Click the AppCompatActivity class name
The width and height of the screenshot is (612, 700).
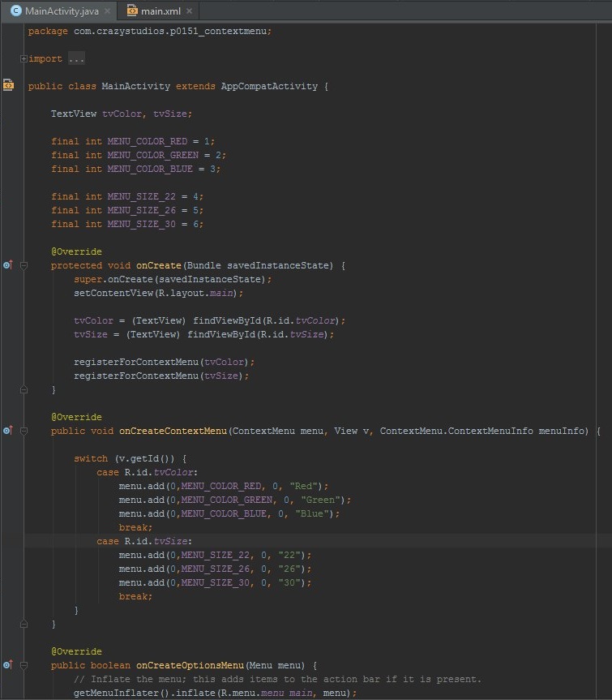[269, 86]
